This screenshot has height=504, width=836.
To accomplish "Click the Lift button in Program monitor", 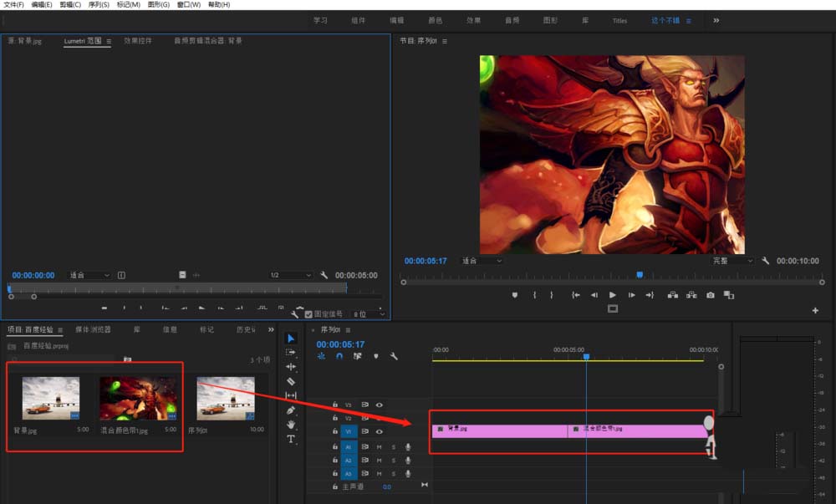I will [673, 294].
